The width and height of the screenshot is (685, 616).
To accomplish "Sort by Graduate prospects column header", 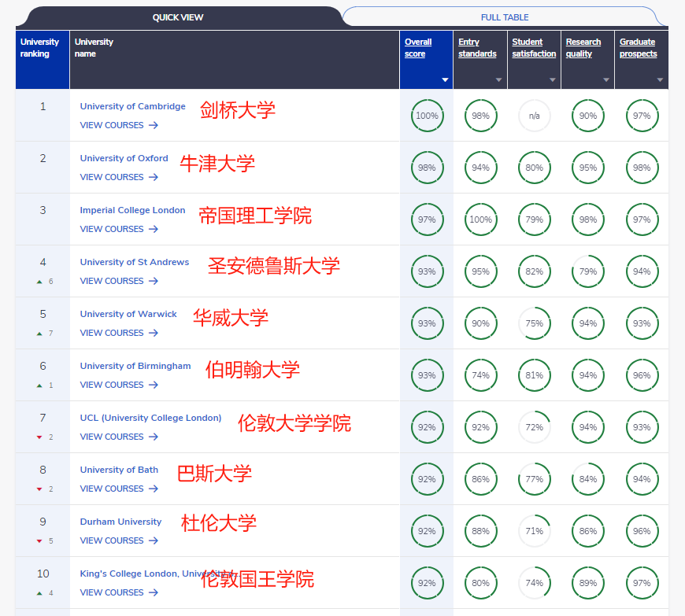I will pos(638,47).
